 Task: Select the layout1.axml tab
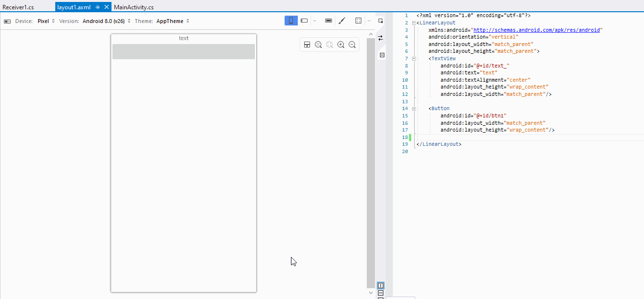(74, 7)
